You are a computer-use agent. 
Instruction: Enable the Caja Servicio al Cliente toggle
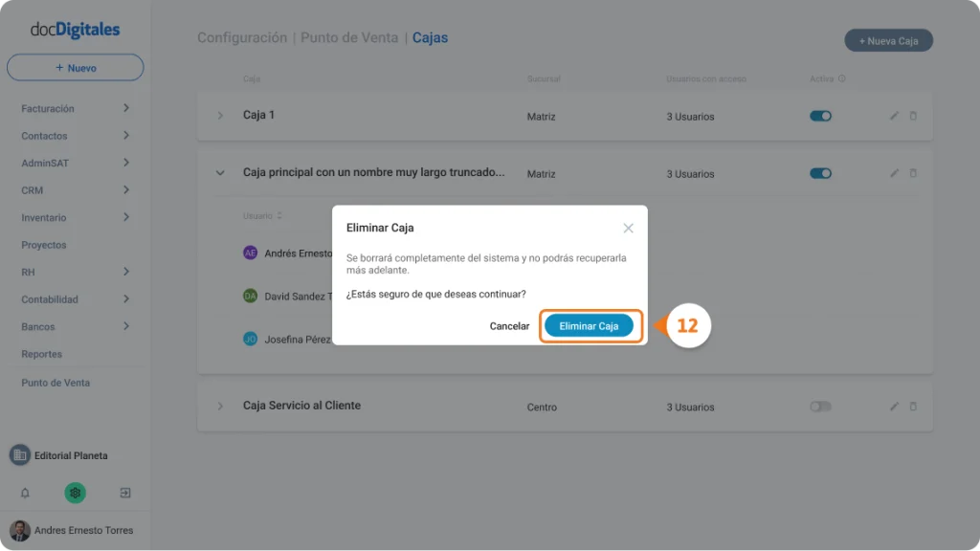[x=820, y=406]
